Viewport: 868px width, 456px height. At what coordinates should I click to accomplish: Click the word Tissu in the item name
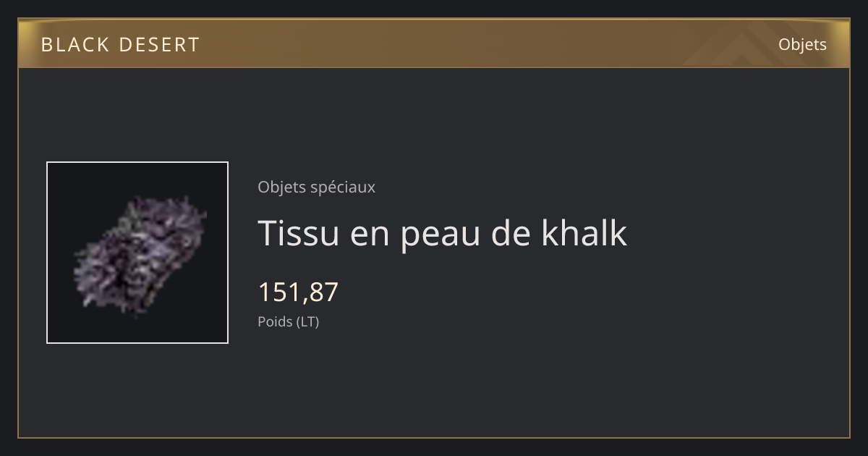coord(298,233)
